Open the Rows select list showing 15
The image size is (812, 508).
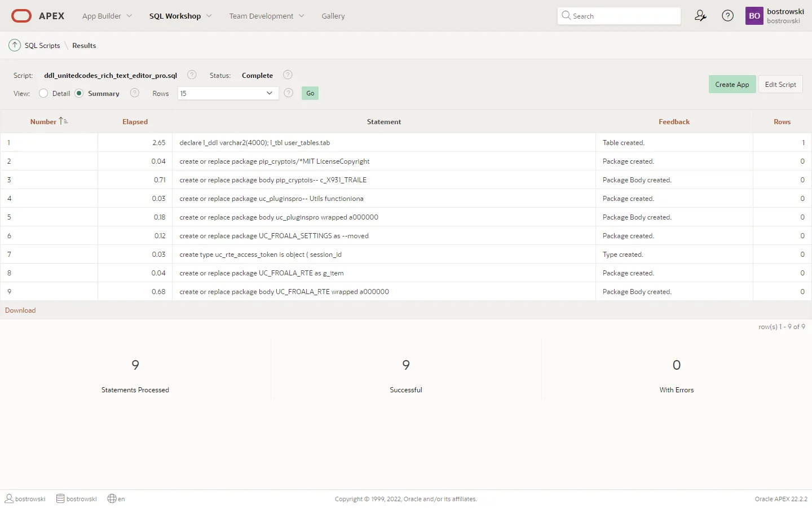click(228, 93)
